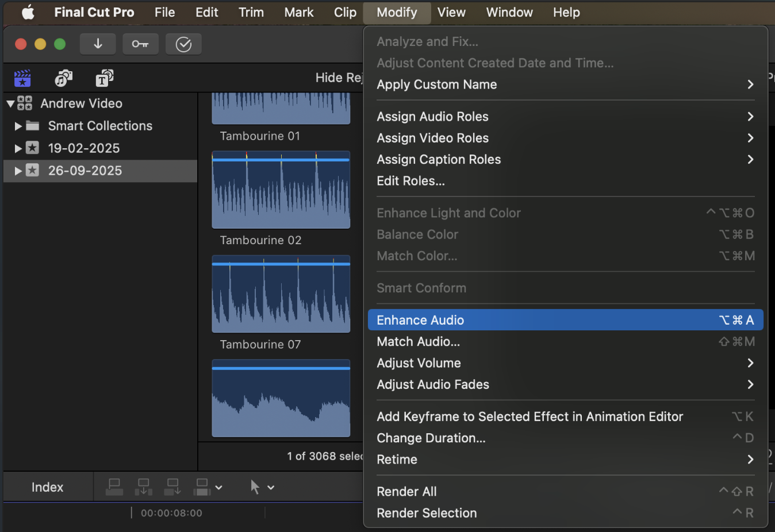Screen dimensions: 775x532
Task: Show the Libraries sidebar clapperboard icon
Action: point(22,78)
